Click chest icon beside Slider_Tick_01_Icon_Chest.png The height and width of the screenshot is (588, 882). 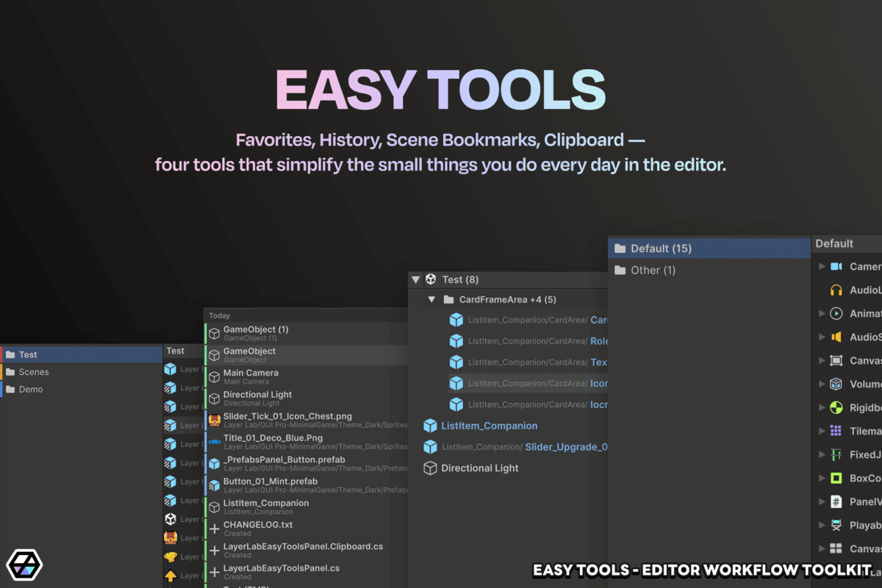tap(215, 420)
